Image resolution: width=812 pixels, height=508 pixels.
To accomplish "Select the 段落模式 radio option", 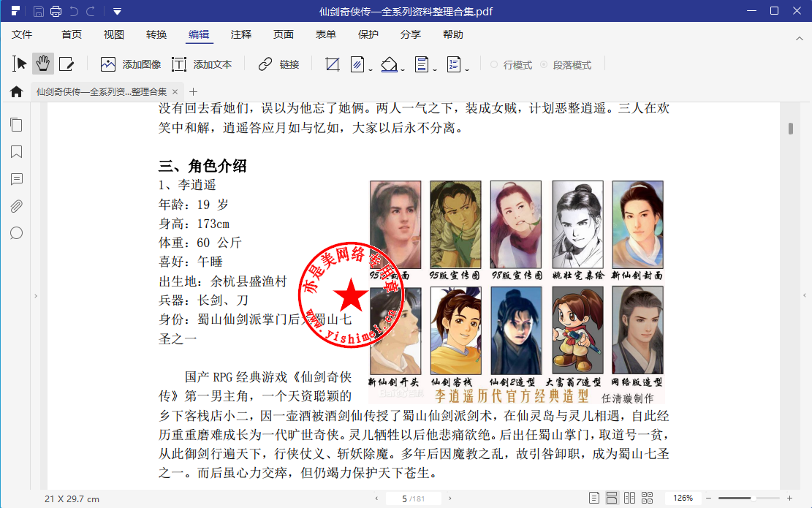I will pyautogui.click(x=566, y=65).
